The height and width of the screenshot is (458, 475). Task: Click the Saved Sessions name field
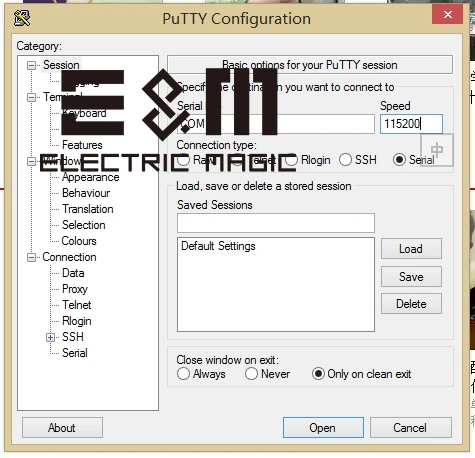tap(276, 223)
